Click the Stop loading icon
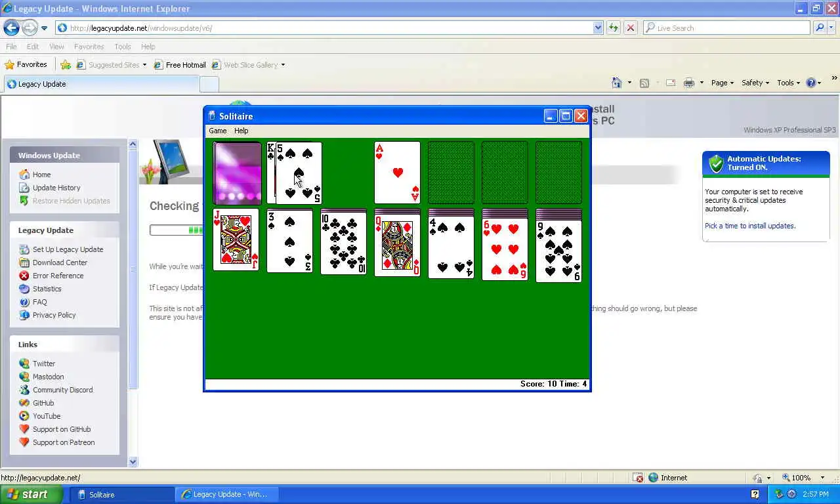Screen dimensions: 840x504 [630, 28]
